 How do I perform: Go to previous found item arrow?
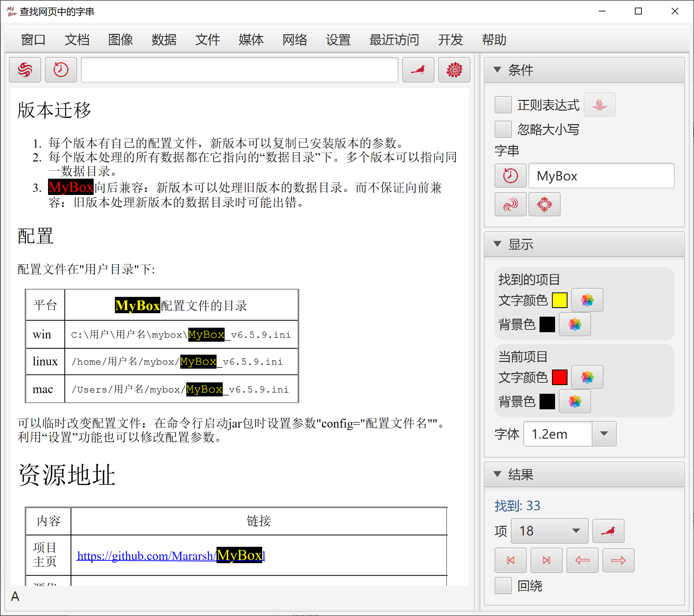tap(582, 560)
